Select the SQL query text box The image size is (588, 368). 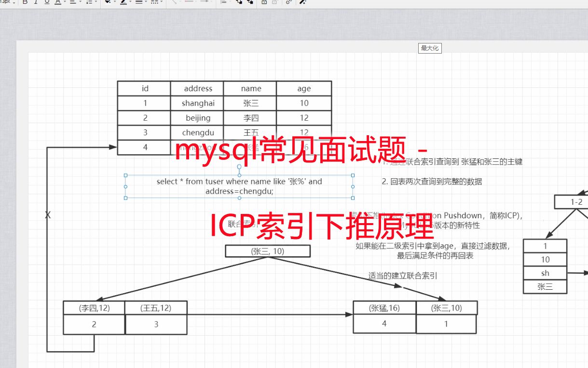pos(239,186)
